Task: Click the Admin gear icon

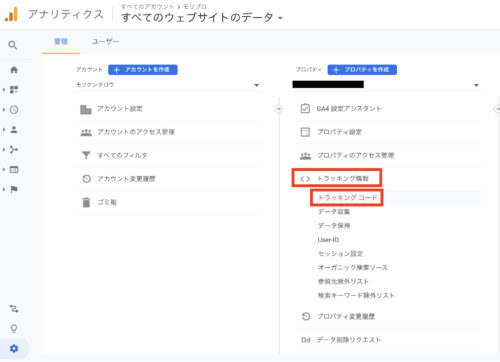Action: point(14,349)
